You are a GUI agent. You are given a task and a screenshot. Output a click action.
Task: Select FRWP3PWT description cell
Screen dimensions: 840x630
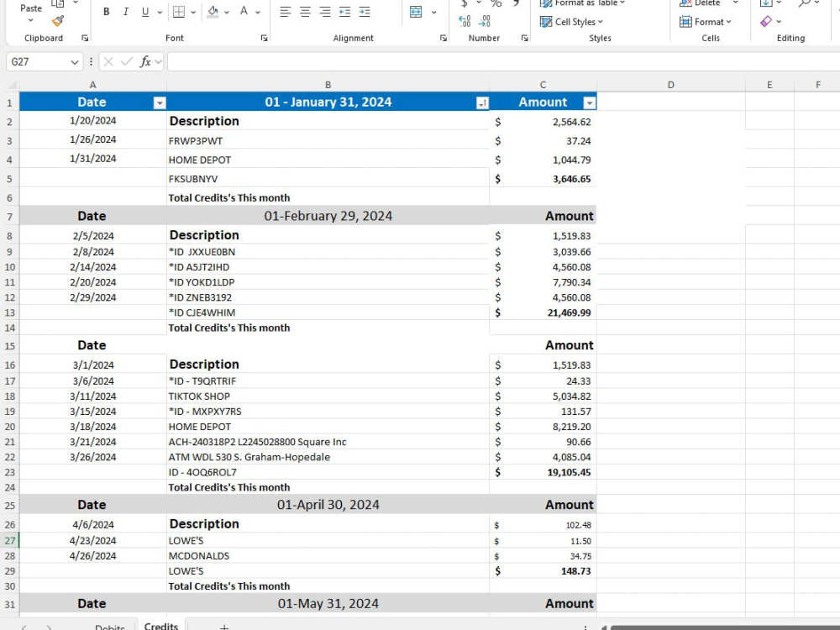click(x=328, y=141)
